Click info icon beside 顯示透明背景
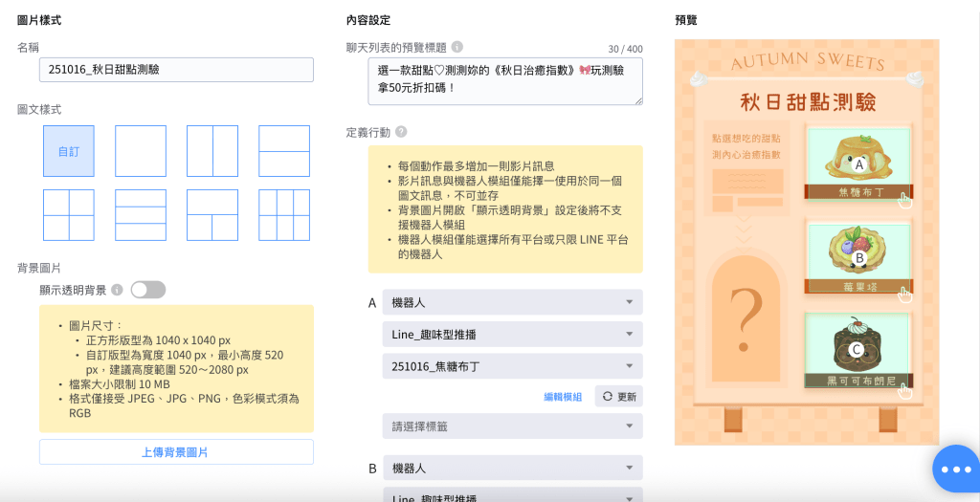This screenshot has height=502, width=980. coord(117,290)
